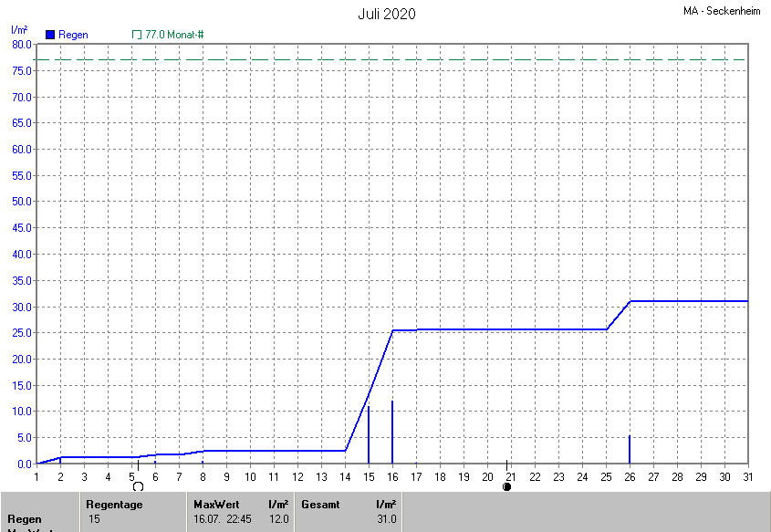Click the rain bar at day 26
The width and height of the screenshot is (771, 532).
click(x=630, y=450)
